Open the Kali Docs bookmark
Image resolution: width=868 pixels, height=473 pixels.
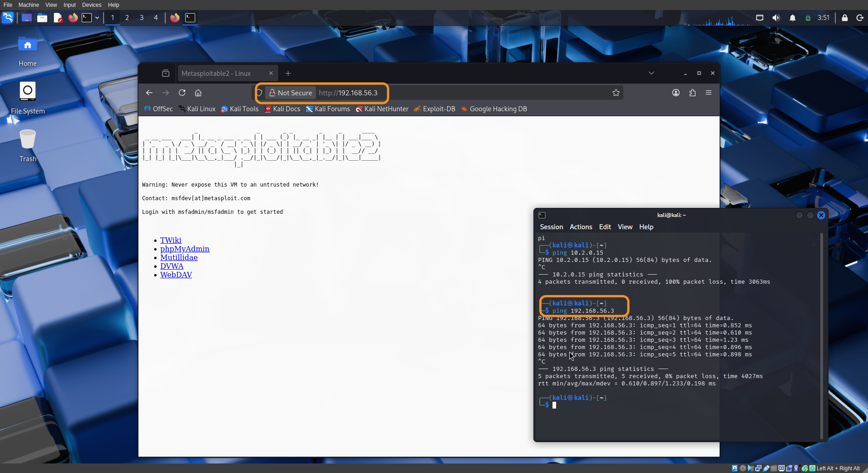282,109
